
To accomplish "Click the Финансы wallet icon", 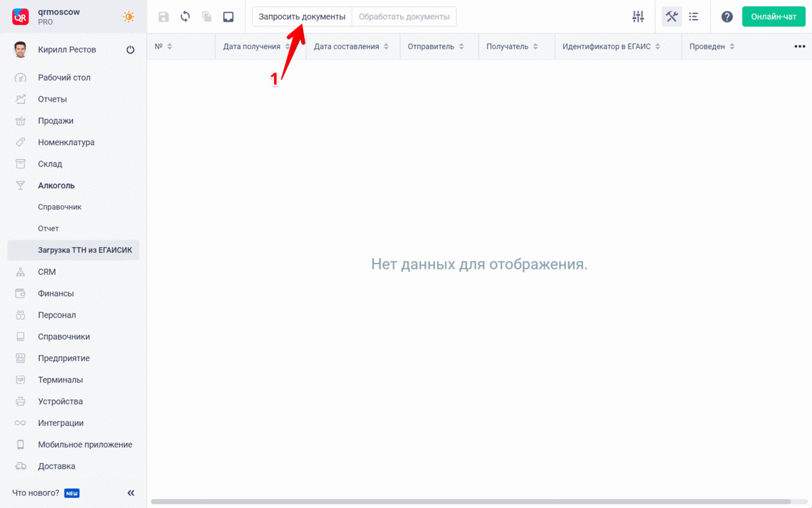I will click(x=20, y=293).
